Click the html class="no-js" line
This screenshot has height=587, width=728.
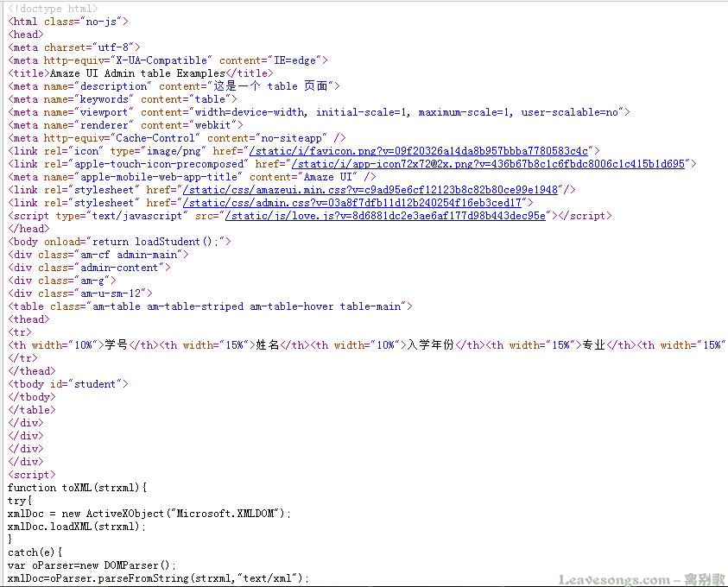click(67, 22)
